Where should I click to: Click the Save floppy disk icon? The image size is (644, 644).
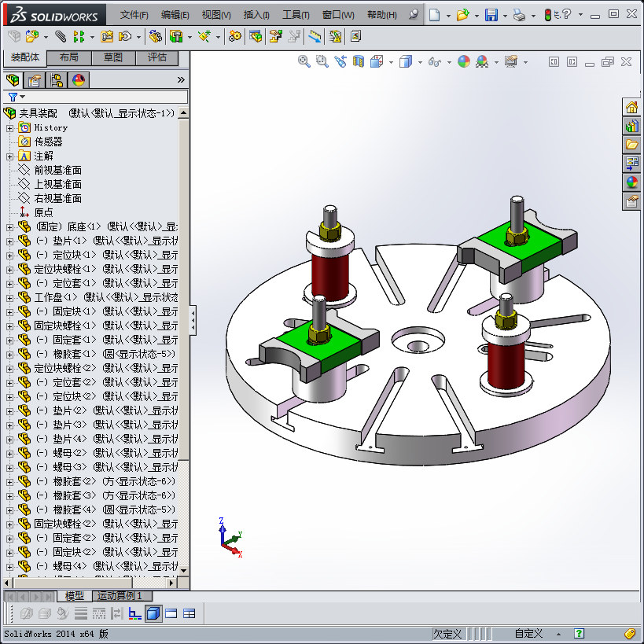coord(491,15)
